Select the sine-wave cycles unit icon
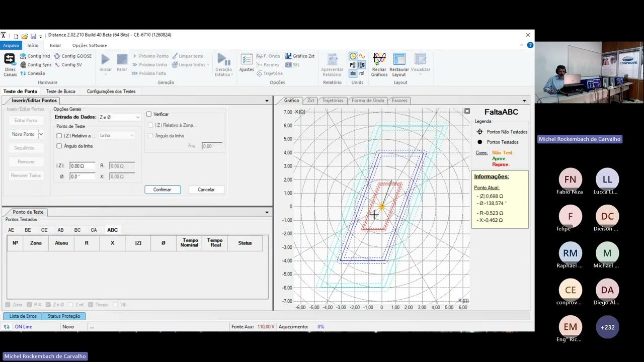Image resolution: width=644 pixels, height=362 pixels. coord(361,56)
